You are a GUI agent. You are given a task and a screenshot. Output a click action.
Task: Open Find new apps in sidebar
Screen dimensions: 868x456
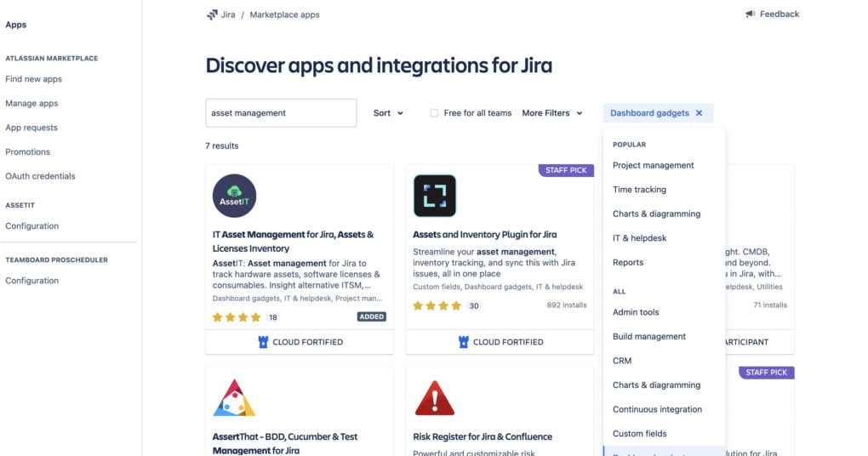34,79
